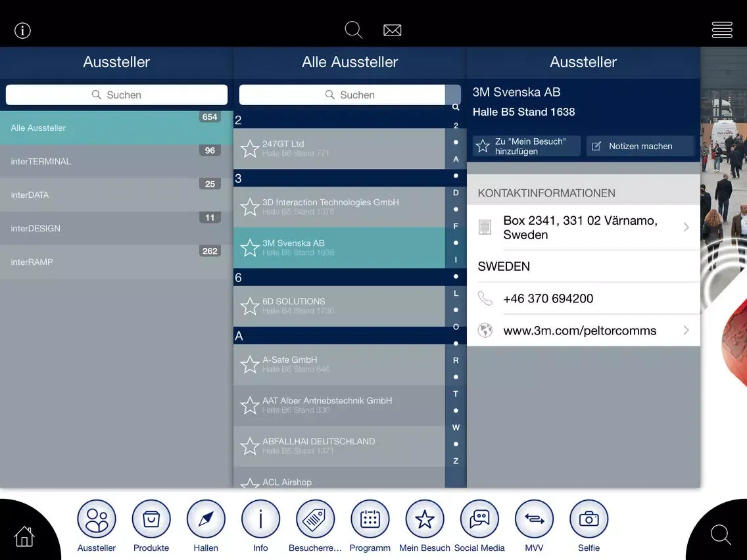
Task: Open MVV transit icon
Action: pos(534,519)
